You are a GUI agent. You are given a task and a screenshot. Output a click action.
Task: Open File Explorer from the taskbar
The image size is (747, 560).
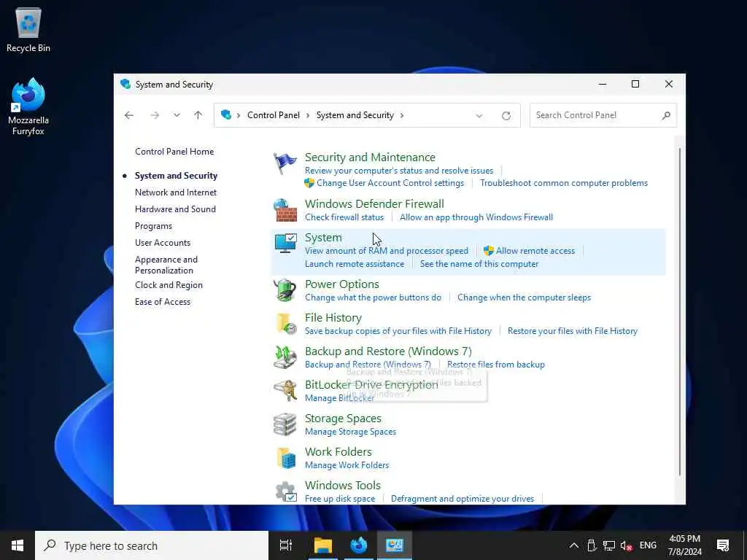tap(322, 545)
